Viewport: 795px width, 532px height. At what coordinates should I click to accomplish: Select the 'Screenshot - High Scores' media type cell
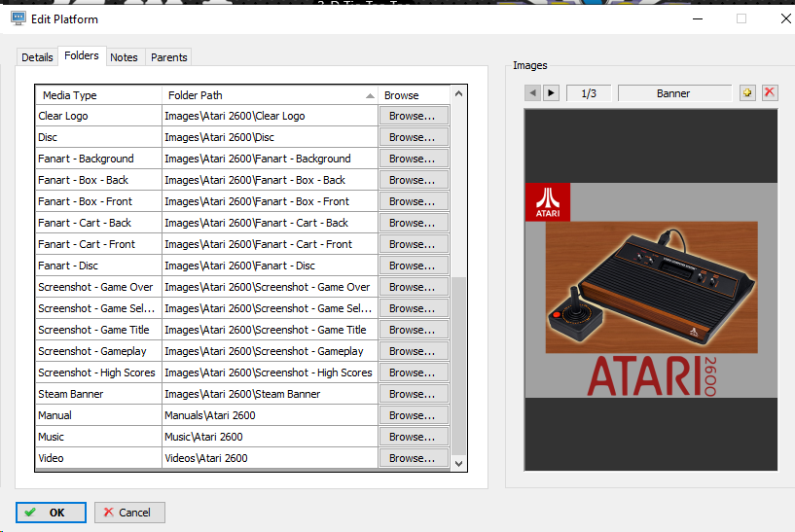pos(98,372)
